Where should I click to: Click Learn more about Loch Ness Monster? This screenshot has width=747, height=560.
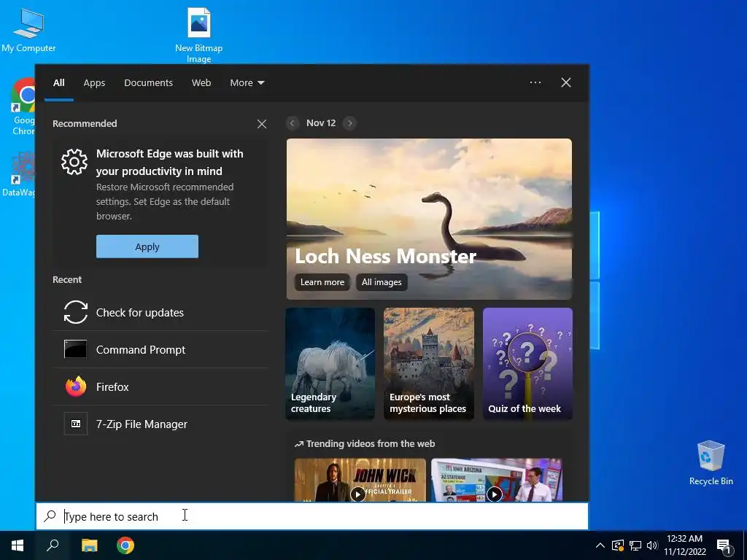pyautogui.click(x=322, y=282)
